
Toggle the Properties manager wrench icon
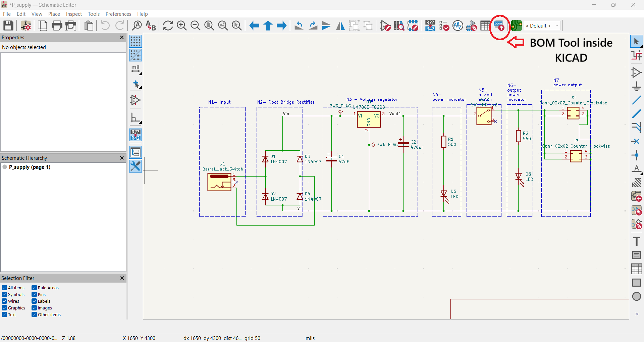[136, 166]
